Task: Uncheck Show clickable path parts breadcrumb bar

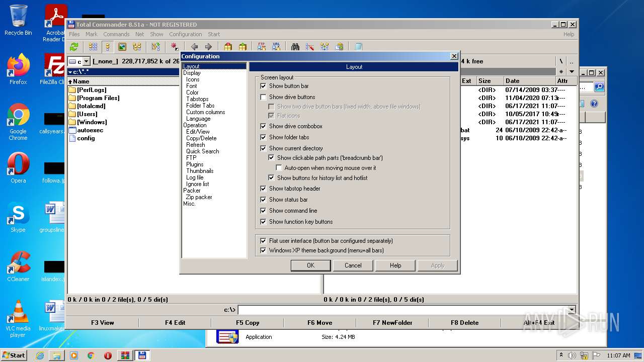Action: 271,158
